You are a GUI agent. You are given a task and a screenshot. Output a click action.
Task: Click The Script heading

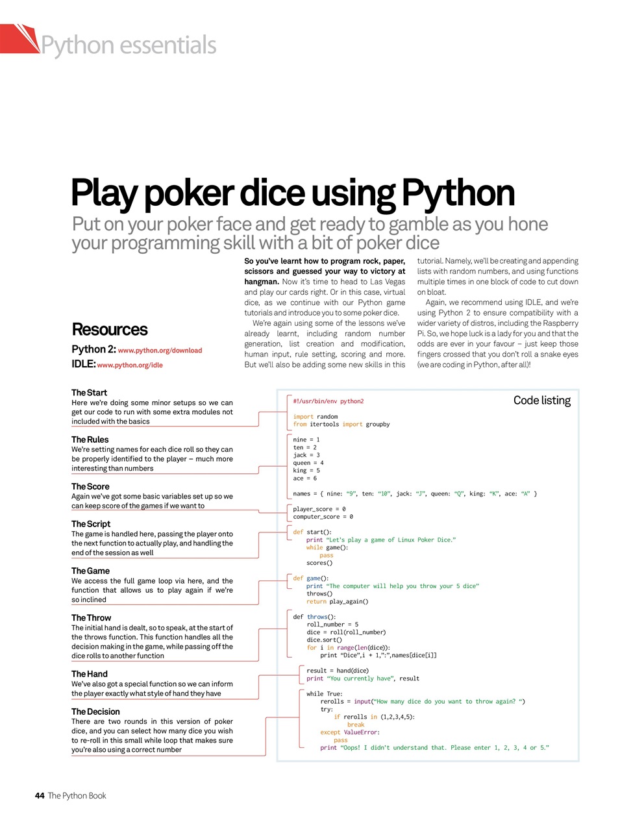[91, 523]
